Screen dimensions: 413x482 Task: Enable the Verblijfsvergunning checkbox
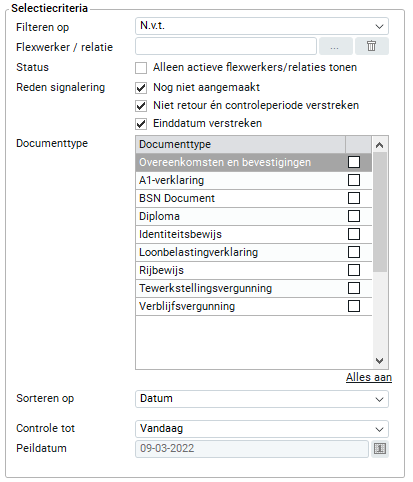pyautogui.click(x=354, y=306)
